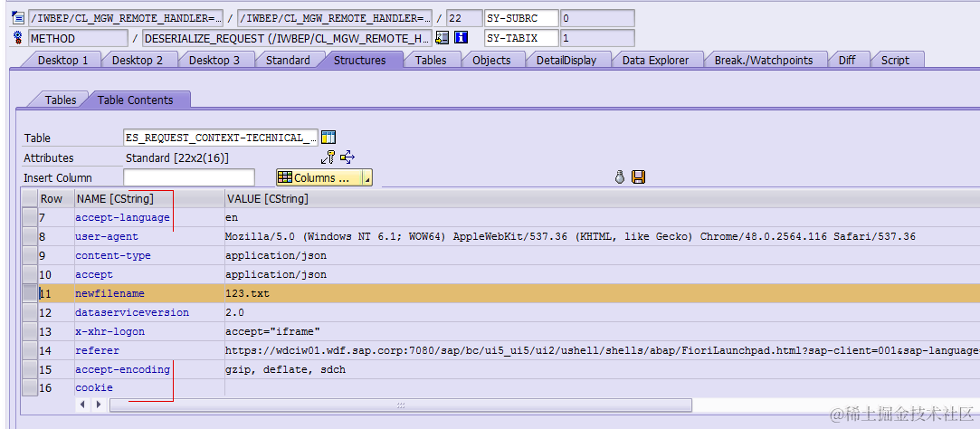Open the top-level Tables tab next to Structures
Viewport: 980px width, 429px height.
(431, 60)
